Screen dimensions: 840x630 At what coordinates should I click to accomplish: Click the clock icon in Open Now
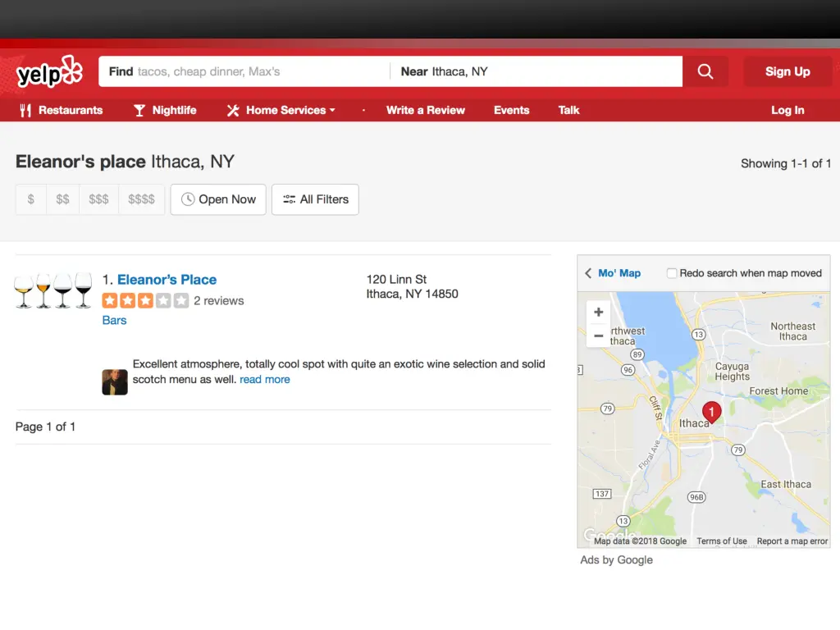pos(188,199)
